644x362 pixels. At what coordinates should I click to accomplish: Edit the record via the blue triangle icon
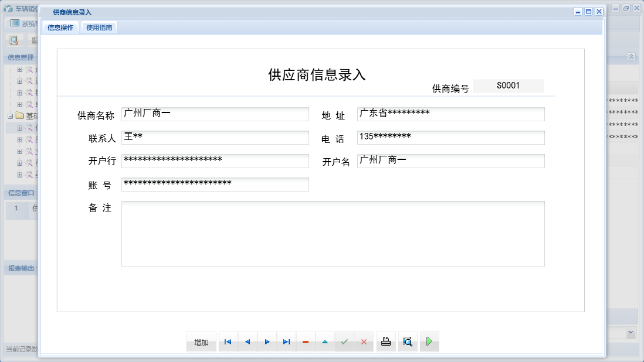[x=325, y=341]
